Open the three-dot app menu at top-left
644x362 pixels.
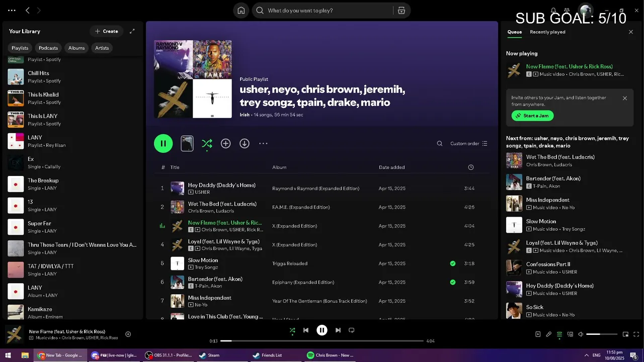[12, 10]
